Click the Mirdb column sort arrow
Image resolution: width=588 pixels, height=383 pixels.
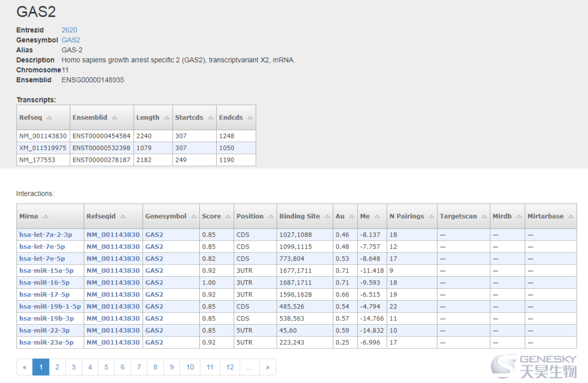pyautogui.click(x=519, y=216)
